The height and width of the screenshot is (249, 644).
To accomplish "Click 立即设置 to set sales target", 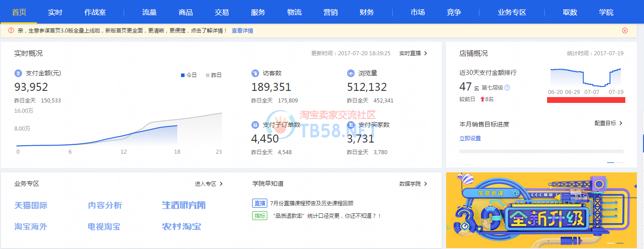I will coord(470,139).
